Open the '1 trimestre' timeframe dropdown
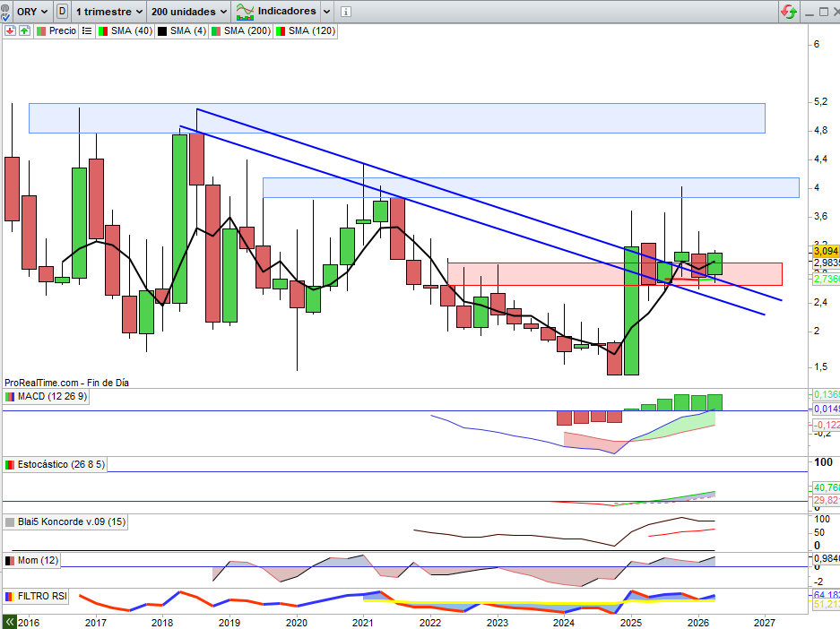Image resolution: width=840 pixels, height=629 pixels. tap(109, 12)
